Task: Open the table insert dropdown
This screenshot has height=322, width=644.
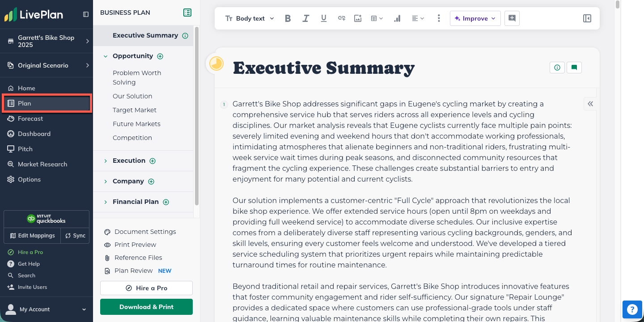Action: [377, 18]
